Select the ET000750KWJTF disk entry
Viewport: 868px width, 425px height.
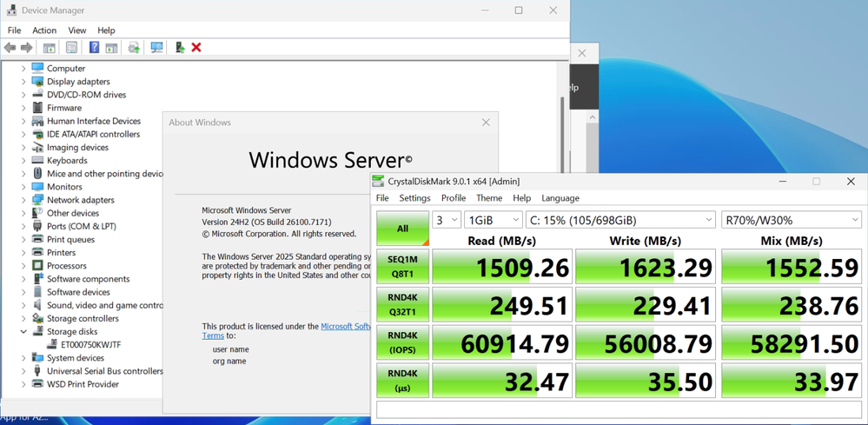[x=90, y=345]
